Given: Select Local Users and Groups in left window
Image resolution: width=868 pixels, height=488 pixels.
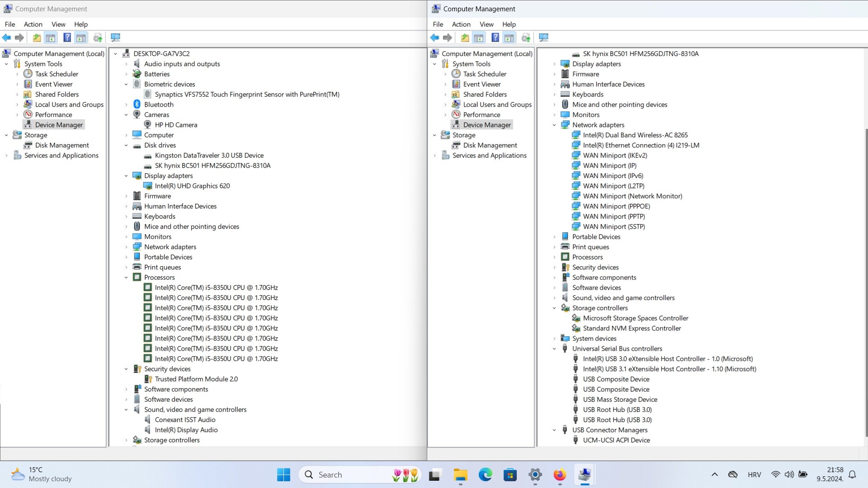Looking at the screenshot, I should coord(69,104).
